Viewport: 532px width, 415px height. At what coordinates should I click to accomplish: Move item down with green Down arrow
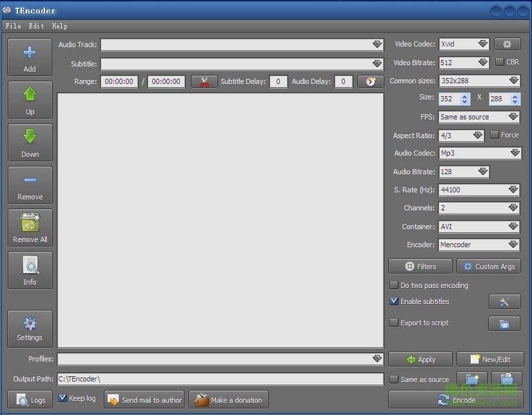(x=30, y=137)
